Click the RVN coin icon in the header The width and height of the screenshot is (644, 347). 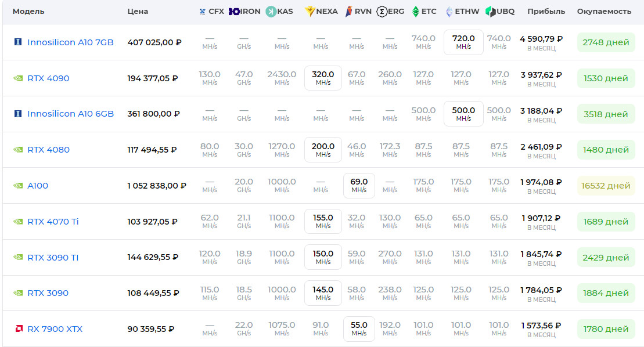[348, 10]
